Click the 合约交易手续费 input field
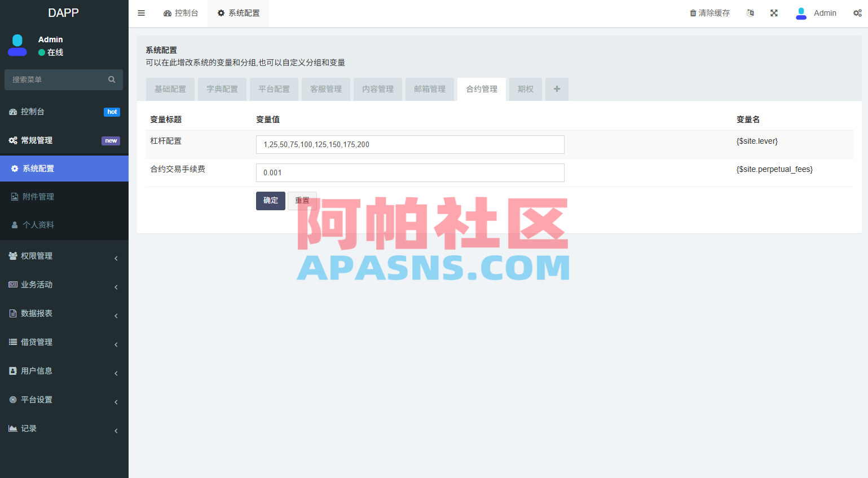Screen dimensions: 868x478 [410, 172]
